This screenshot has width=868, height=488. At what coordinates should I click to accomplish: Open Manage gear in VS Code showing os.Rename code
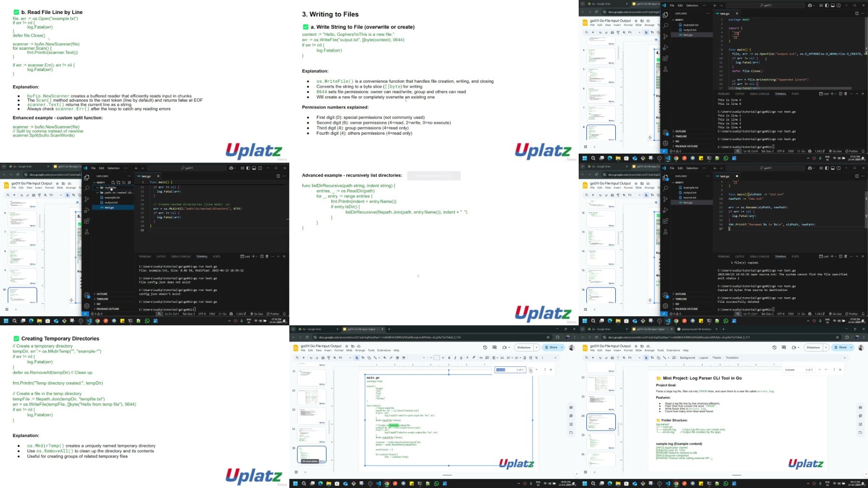(x=665, y=306)
